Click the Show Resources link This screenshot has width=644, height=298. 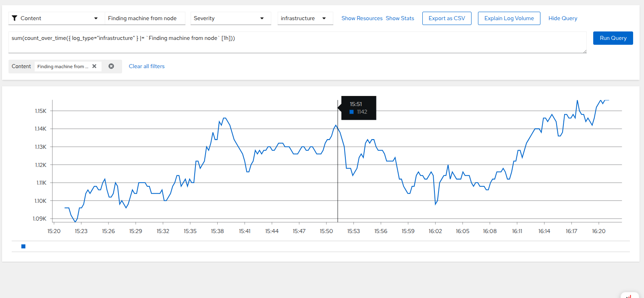tap(362, 18)
